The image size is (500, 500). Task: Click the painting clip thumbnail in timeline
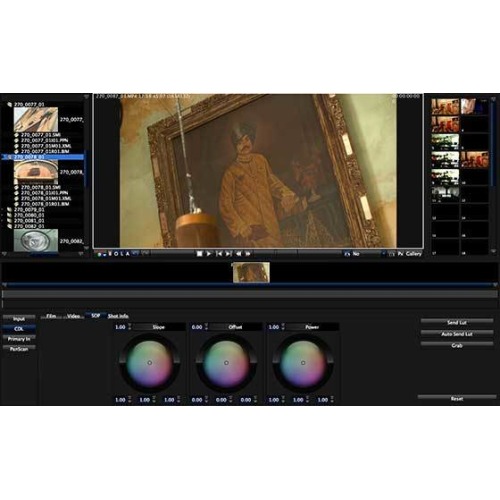pos(251,272)
